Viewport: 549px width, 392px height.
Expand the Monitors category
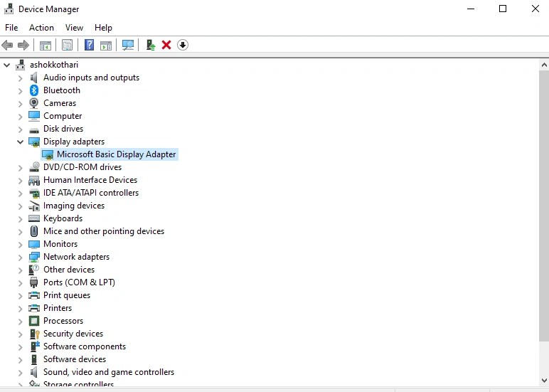click(21, 245)
